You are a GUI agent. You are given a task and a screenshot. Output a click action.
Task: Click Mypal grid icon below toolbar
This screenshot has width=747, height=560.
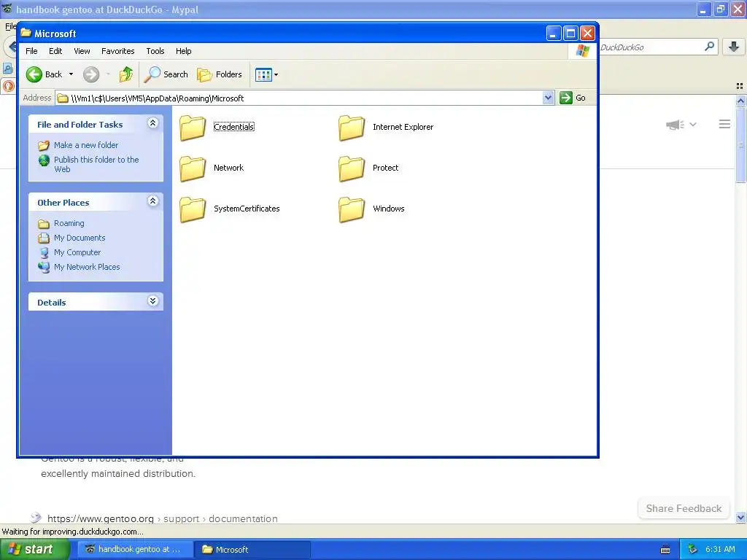click(740, 86)
